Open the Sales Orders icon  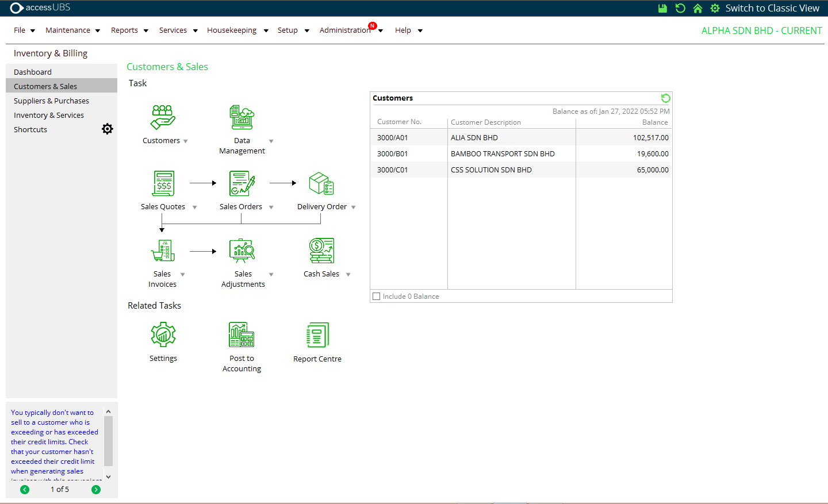[x=241, y=183]
